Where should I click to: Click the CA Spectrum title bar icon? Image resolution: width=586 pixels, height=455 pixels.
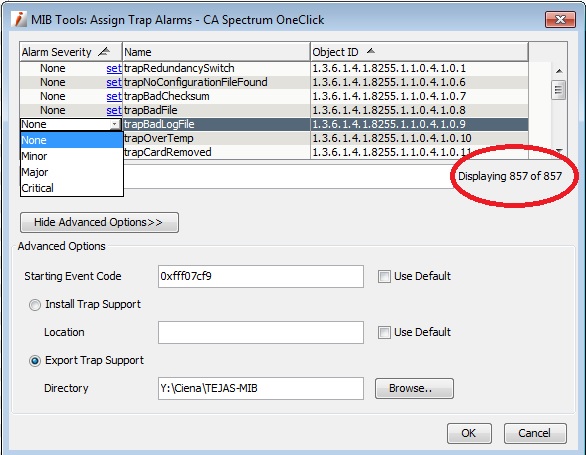click(19, 19)
